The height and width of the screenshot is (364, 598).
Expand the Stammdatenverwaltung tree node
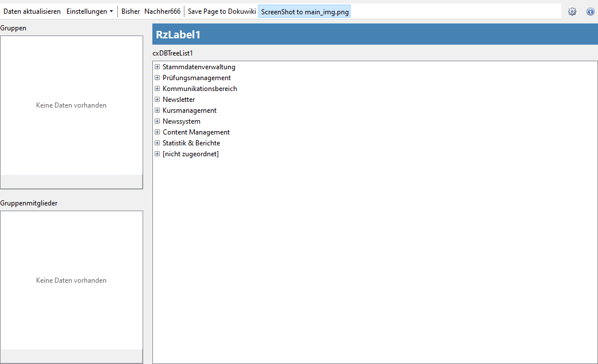[x=157, y=67]
